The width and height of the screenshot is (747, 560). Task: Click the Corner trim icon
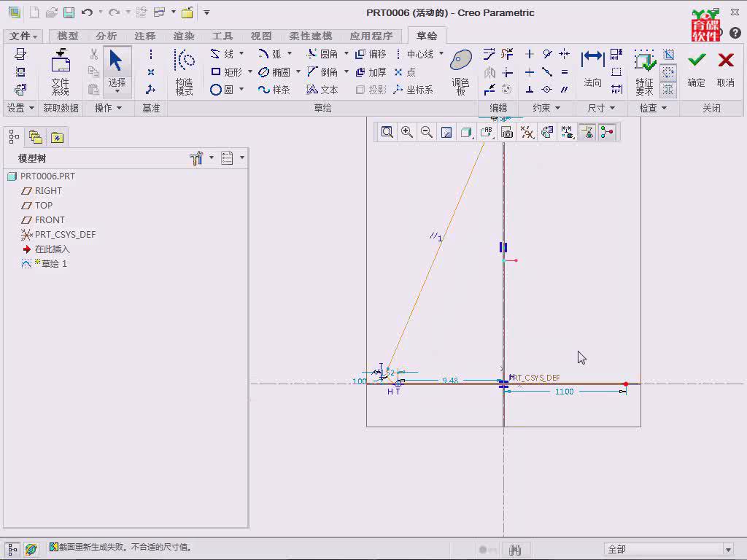(x=508, y=72)
